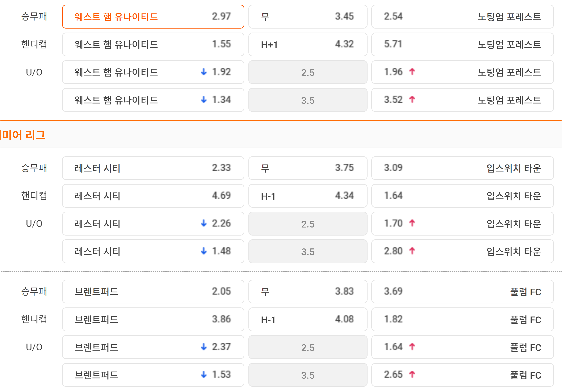This screenshot has height=392, width=562.
Task: Select 브렌트퍼드 win odds 2.05
Action: (x=153, y=292)
